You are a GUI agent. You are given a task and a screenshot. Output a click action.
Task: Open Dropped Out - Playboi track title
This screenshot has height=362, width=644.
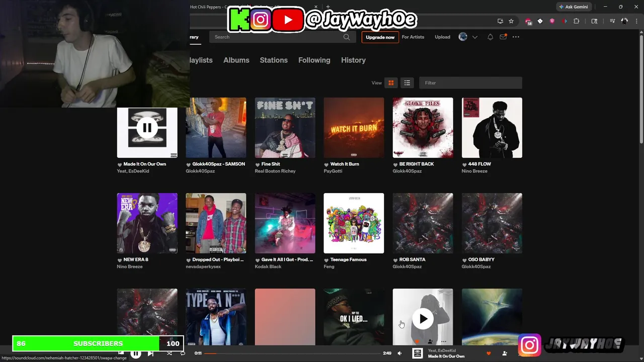(218, 259)
